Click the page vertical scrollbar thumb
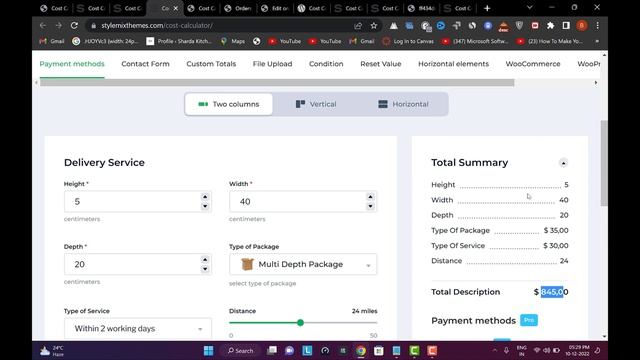The height and width of the screenshot is (360, 640). click(604, 163)
